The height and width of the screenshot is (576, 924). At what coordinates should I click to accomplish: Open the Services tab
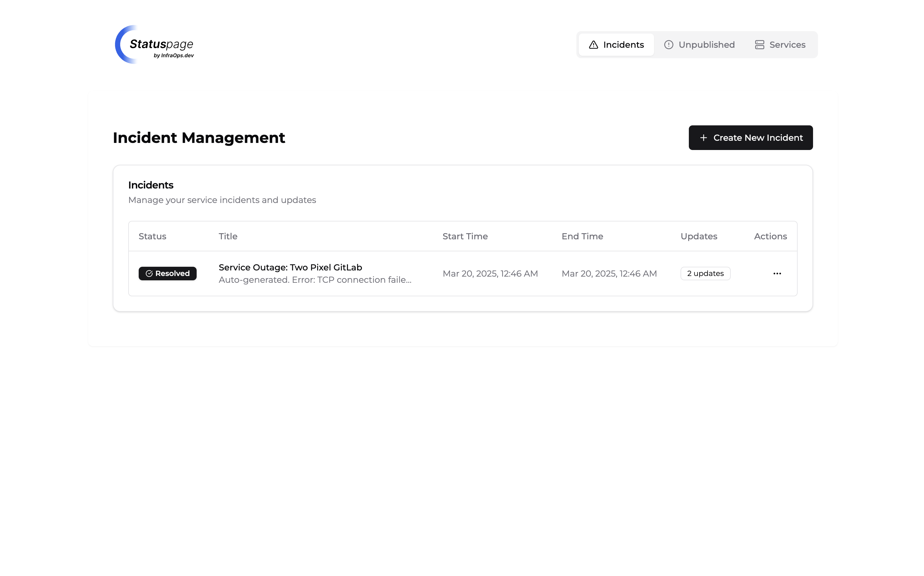click(780, 45)
